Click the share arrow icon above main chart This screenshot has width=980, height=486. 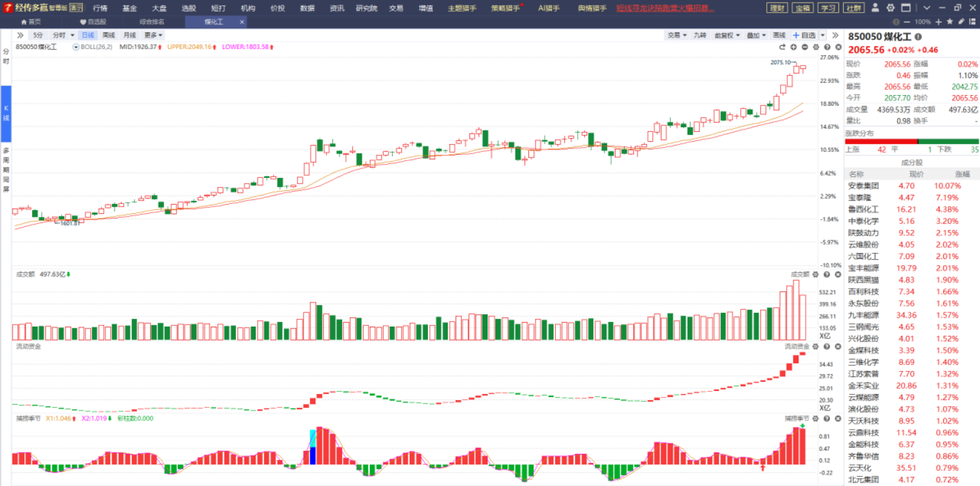(x=782, y=47)
